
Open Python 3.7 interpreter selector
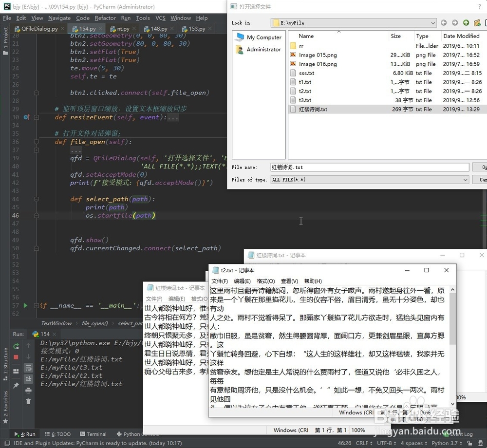coord(447,443)
